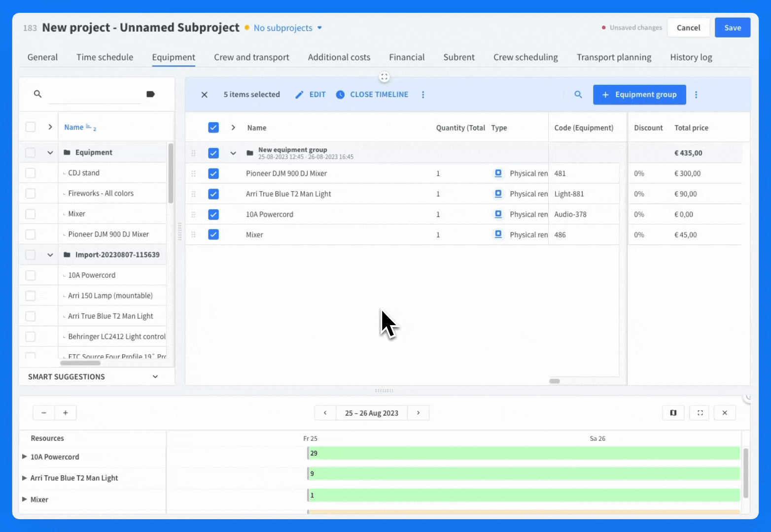Check Arri 150 Lamp (mountable) checkbox
This screenshot has width=771, height=532.
tap(31, 296)
